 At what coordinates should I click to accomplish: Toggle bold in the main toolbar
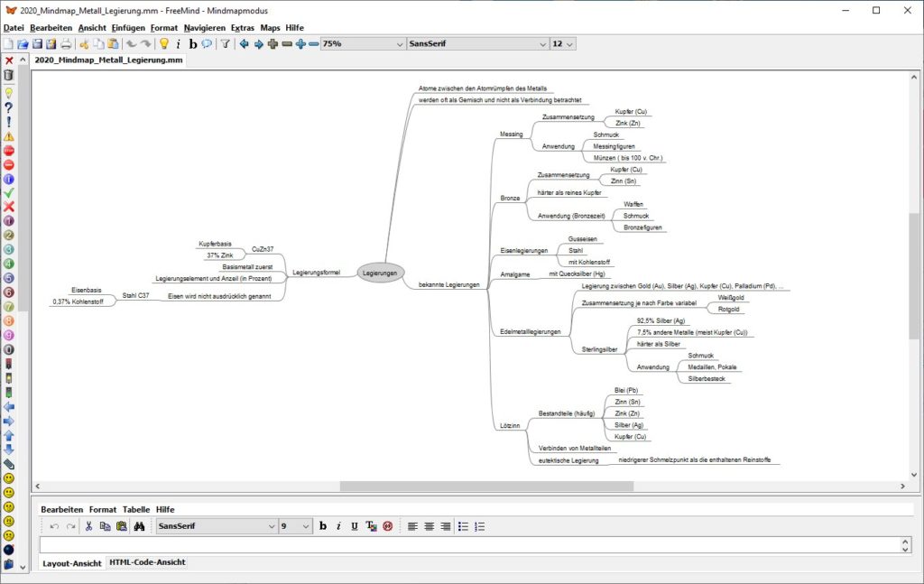coord(193,43)
